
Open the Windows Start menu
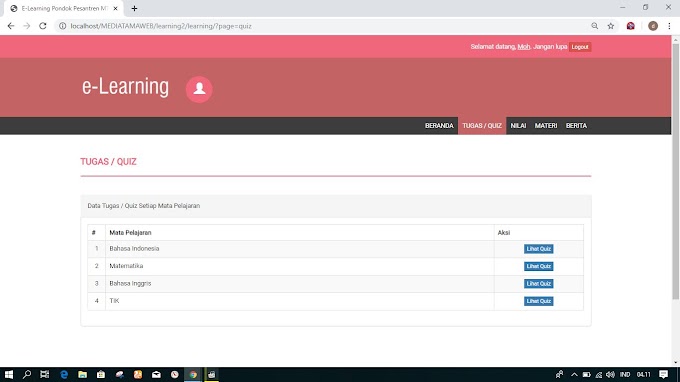[9, 375]
